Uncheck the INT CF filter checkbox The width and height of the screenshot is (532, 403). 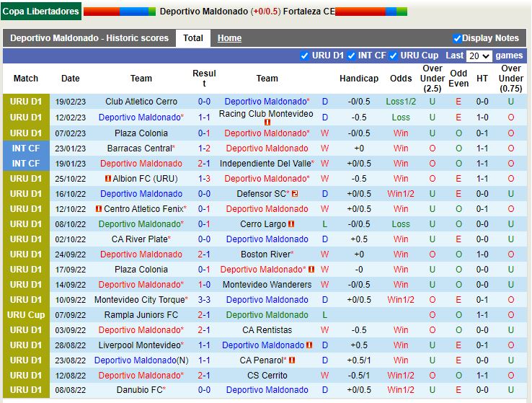tap(351, 56)
